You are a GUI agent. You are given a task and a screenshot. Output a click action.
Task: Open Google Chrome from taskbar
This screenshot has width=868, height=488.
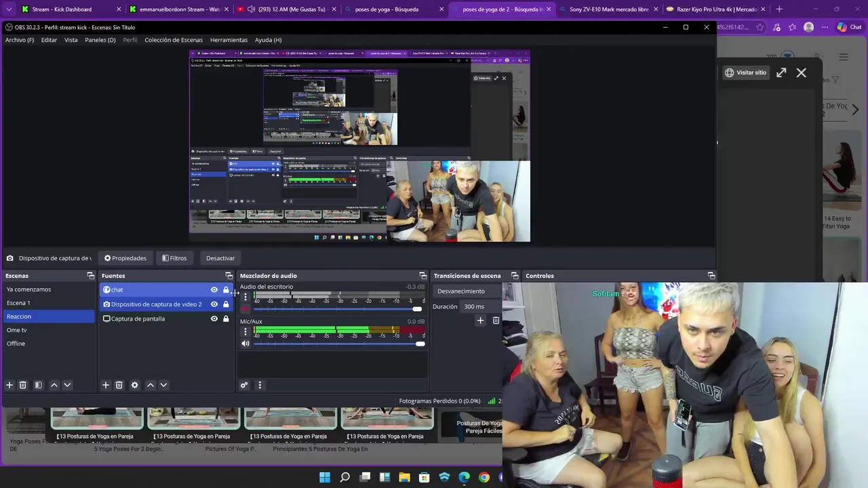[484, 477]
